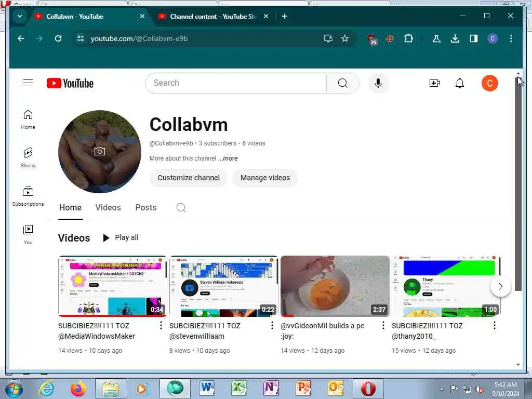Show hidden system tray icons arrow
Viewport: 532px width, 399px height.
[x=442, y=389]
